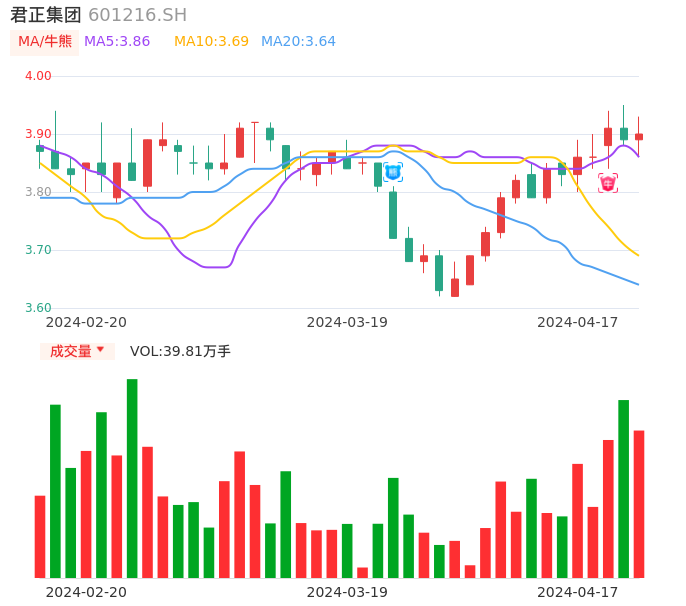Toggle the yellow MA10 line legend
The image size is (686, 606).
pos(211,42)
